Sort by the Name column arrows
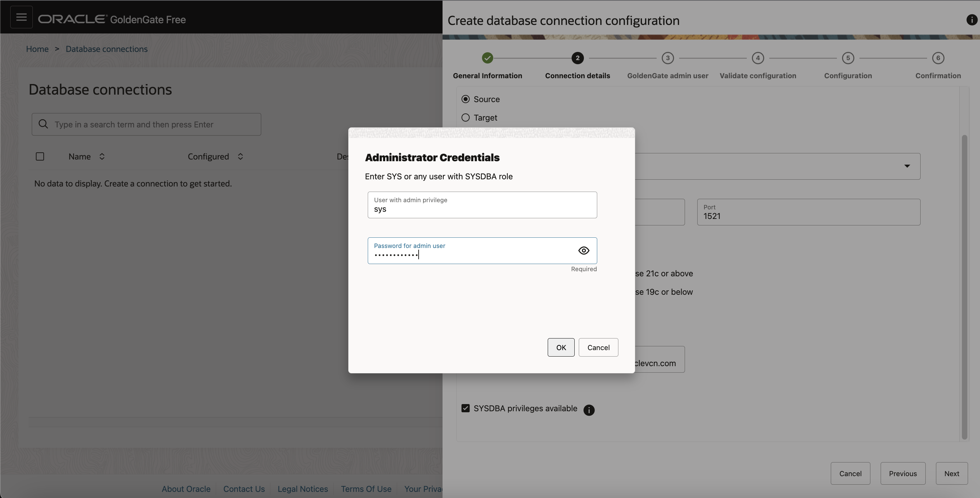Screen dimensions: 980x498 (102, 157)
